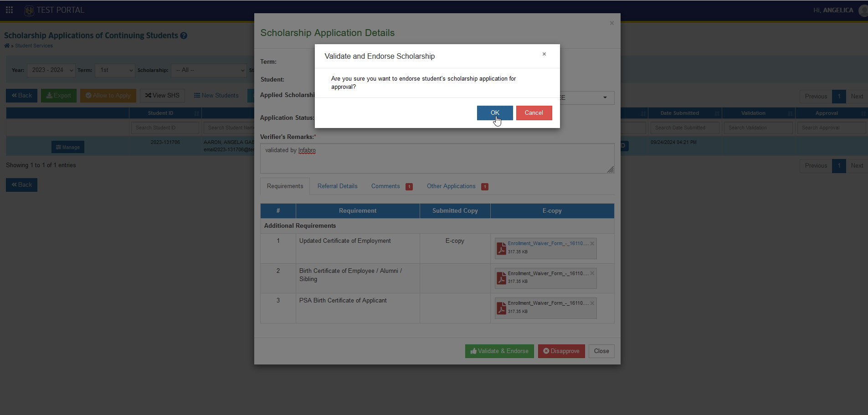This screenshot has width=868, height=415.
Task: Focus the Search Date Submitted field
Action: [685, 128]
